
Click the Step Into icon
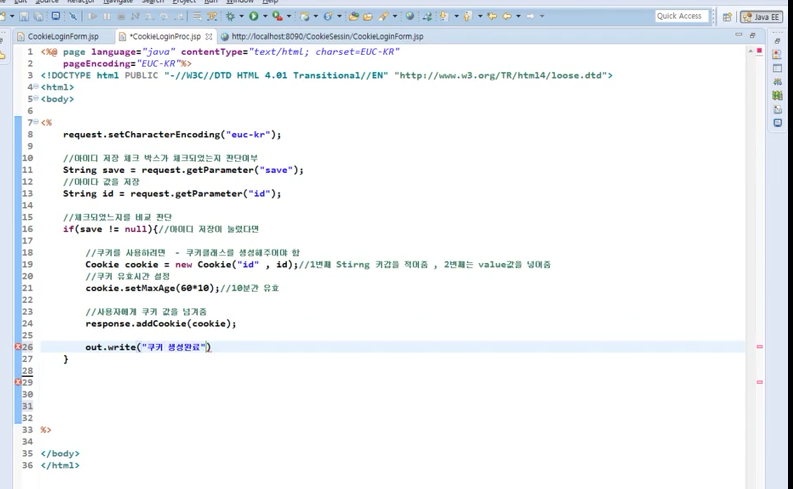(150, 16)
